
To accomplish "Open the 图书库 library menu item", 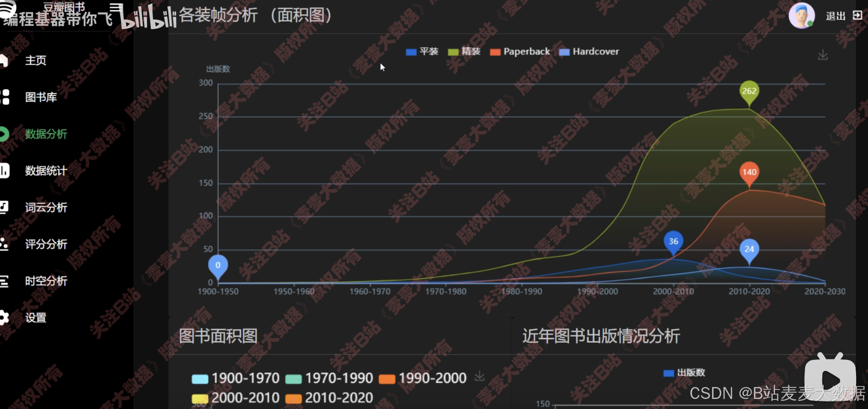I will (x=41, y=97).
